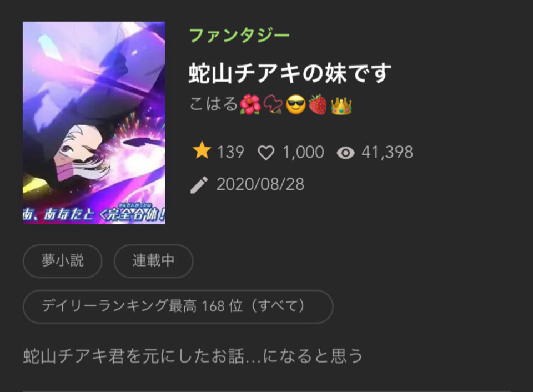The width and height of the screenshot is (533, 392).
Task: Open the novel title 蛇山チアキの妹です
Action: coord(290,73)
